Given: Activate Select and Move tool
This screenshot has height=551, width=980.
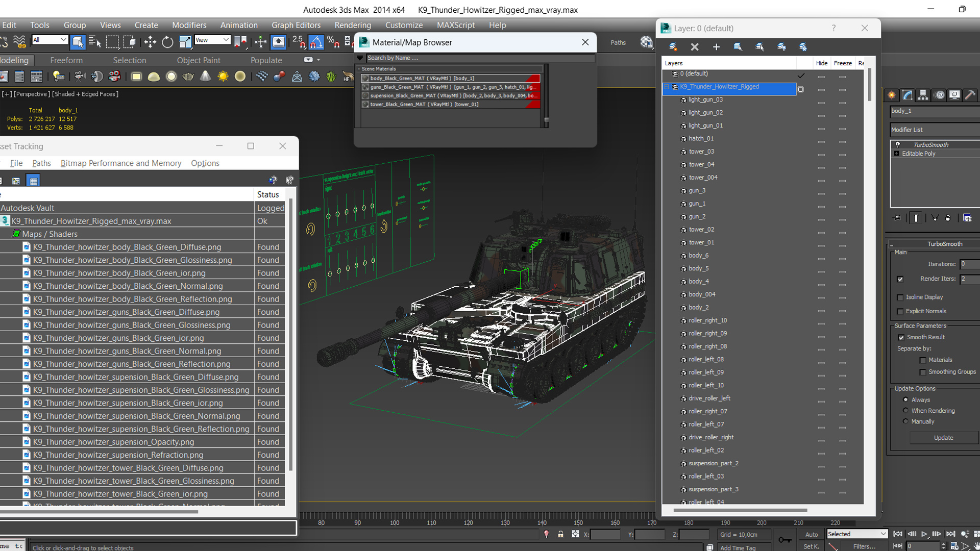Looking at the screenshot, I should 150,42.
